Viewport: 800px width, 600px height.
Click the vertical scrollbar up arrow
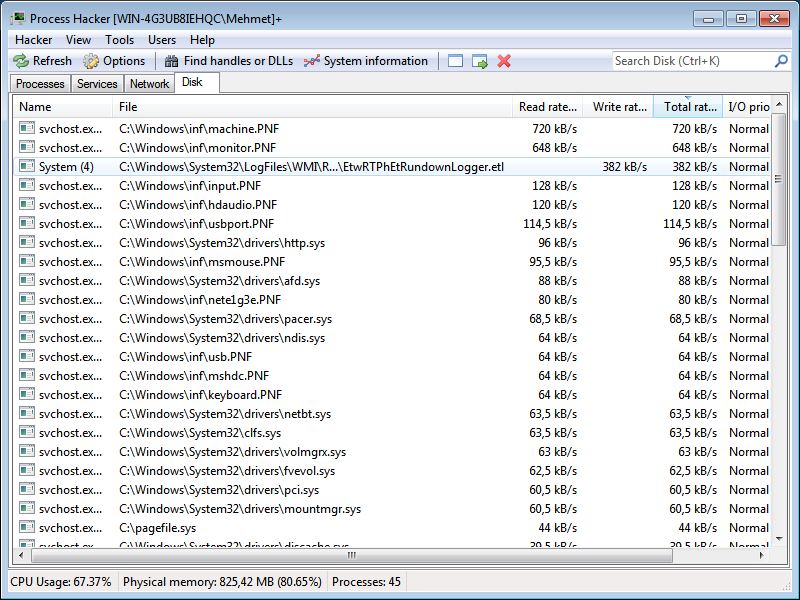pos(779,104)
